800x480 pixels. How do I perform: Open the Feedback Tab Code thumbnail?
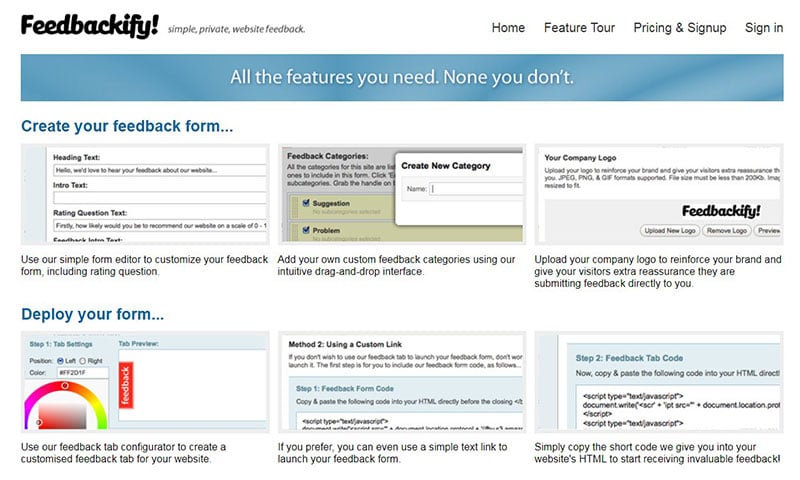tap(659, 382)
